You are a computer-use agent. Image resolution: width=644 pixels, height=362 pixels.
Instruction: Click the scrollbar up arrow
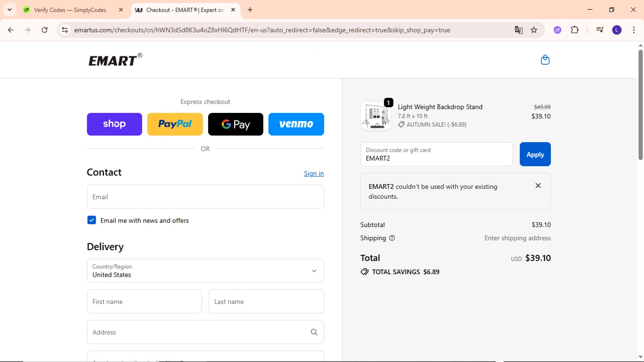point(641,45)
